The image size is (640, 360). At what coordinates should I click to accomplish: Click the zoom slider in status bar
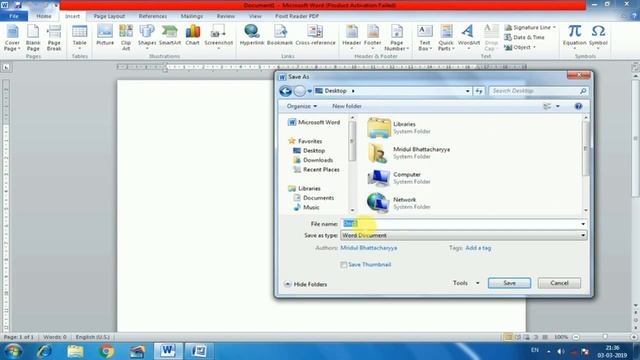click(x=605, y=337)
